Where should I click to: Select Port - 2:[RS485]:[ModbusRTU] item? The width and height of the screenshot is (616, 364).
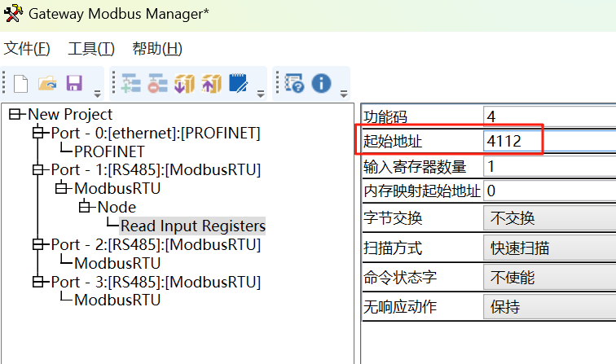click(156, 244)
